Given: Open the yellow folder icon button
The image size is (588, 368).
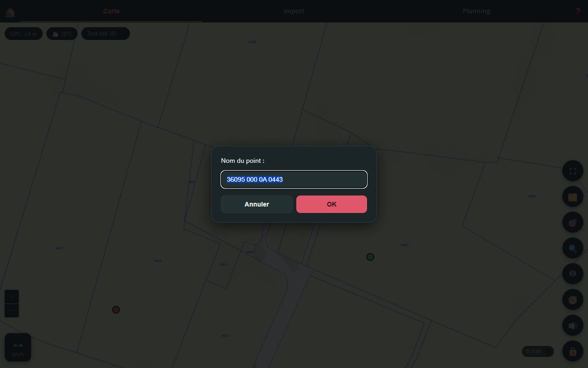Looking at the screenshot, I should [x=573, y=197].
